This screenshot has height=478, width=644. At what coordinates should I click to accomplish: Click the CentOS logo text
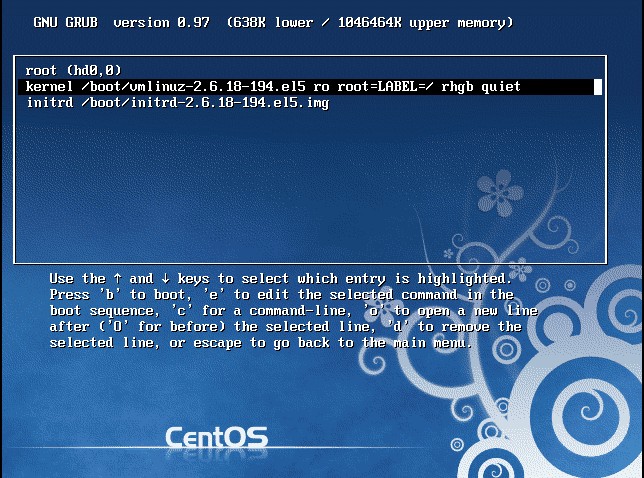click(x=216, y=437)
